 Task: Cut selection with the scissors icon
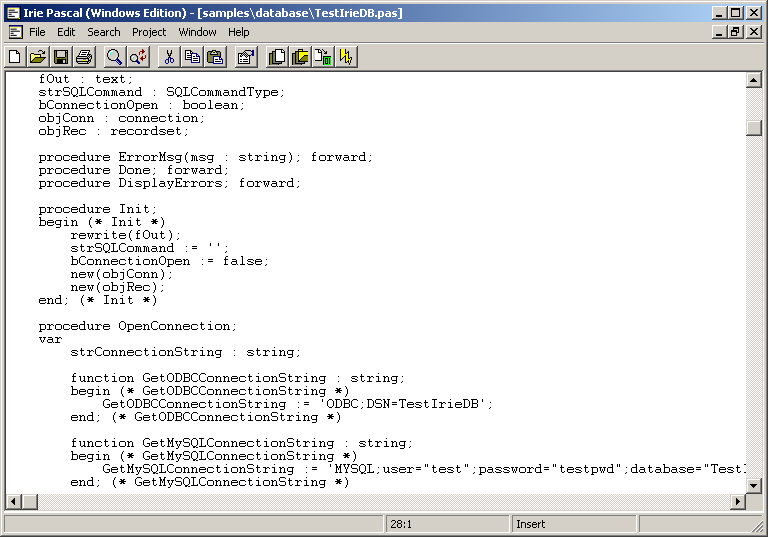(x=169, y=57)
